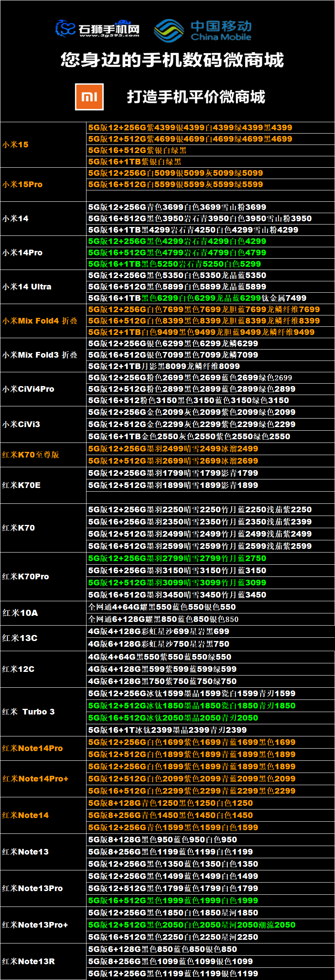335x980 pixels.
Task: Select the 小米14Pro model cell
Action: 43,253
